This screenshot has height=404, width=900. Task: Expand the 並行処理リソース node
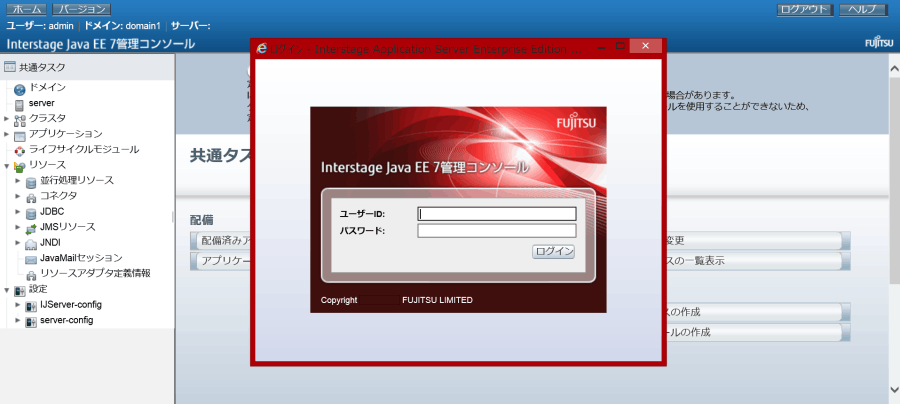pos(18,181)
